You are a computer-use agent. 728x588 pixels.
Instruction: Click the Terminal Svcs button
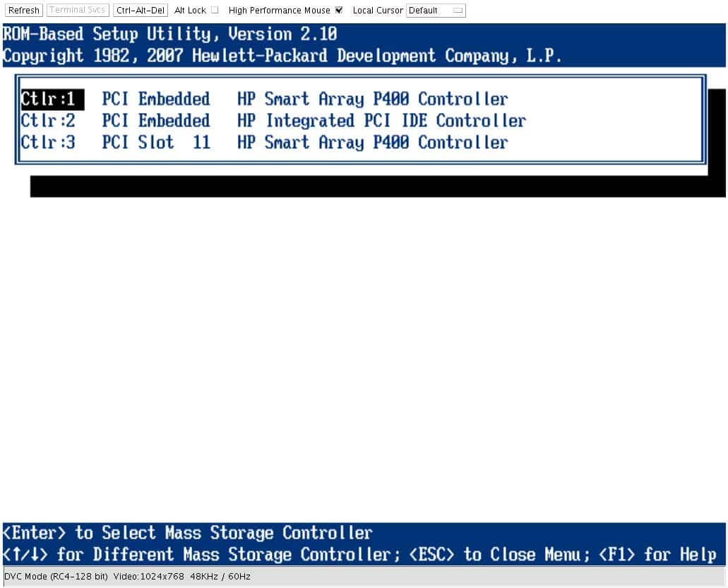coord(78,10)
